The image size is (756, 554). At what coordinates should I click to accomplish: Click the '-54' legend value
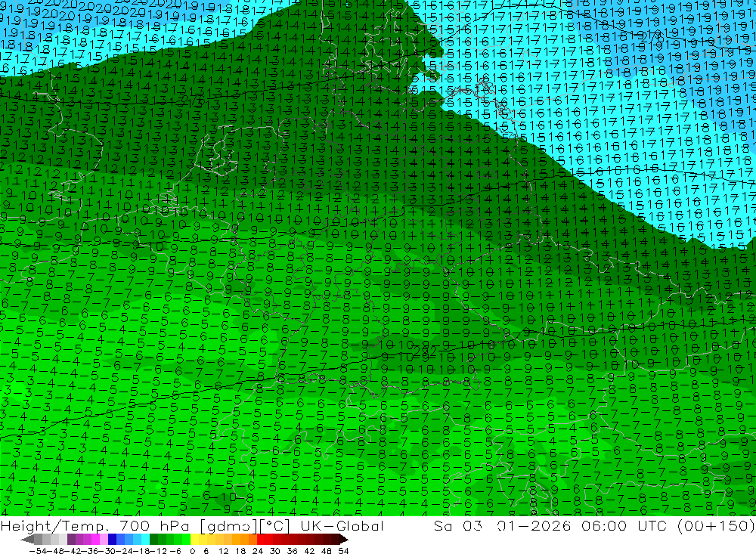point(38,551)
